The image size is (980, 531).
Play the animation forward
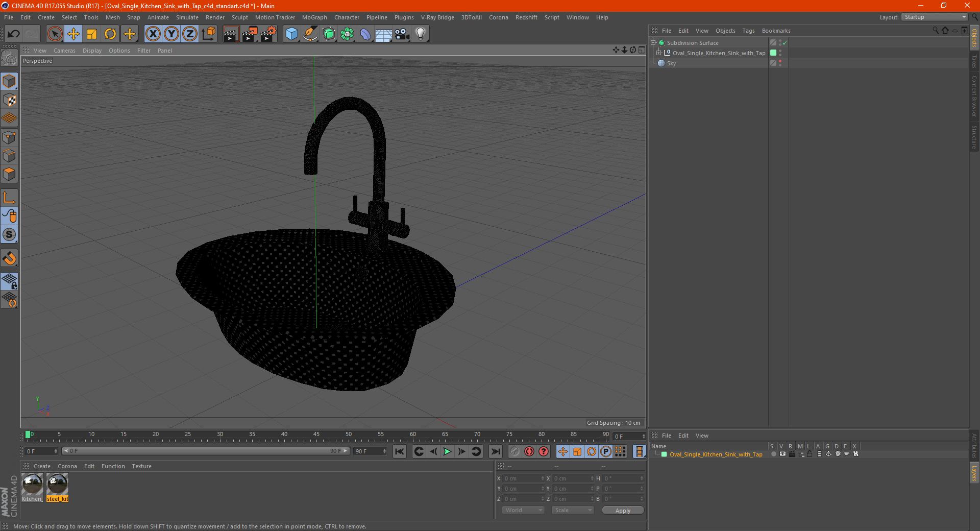[x=447, y=451]
